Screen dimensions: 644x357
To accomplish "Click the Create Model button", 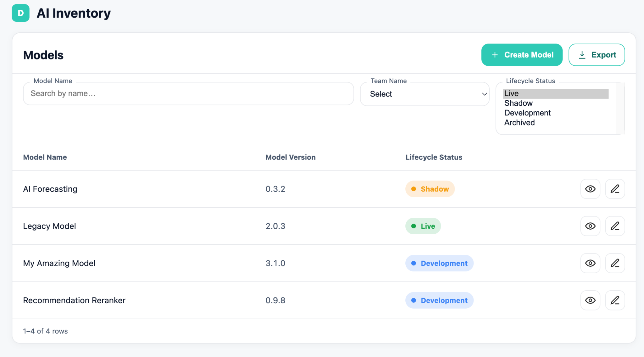I will pyautogui.click(x=522, y=54).
